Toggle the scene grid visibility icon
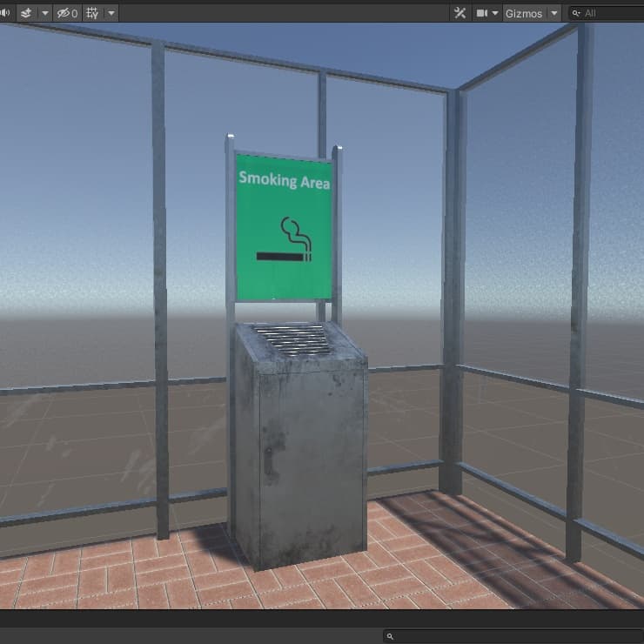 click(x=93, y=13)
